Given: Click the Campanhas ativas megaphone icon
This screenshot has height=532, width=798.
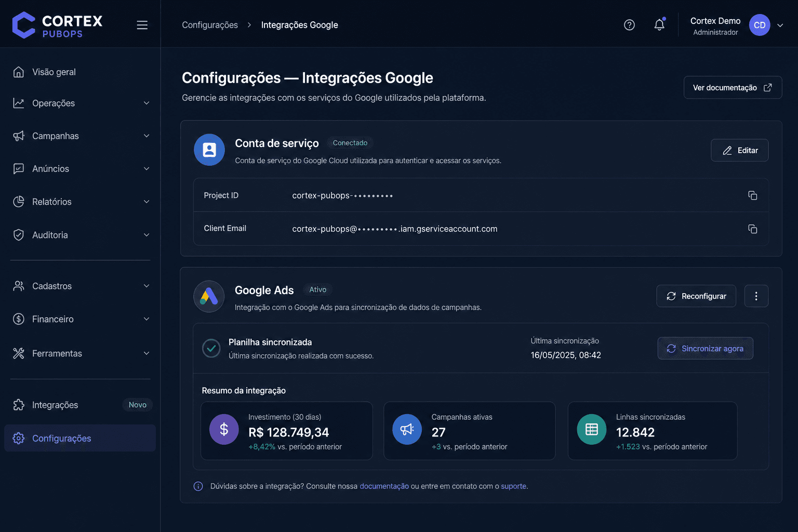Looking at the screenshot, I should tap(407, 429).
